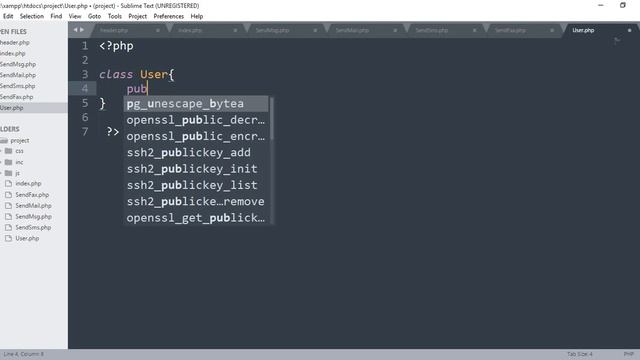Close the index.php tab

(x=235, y=30)
